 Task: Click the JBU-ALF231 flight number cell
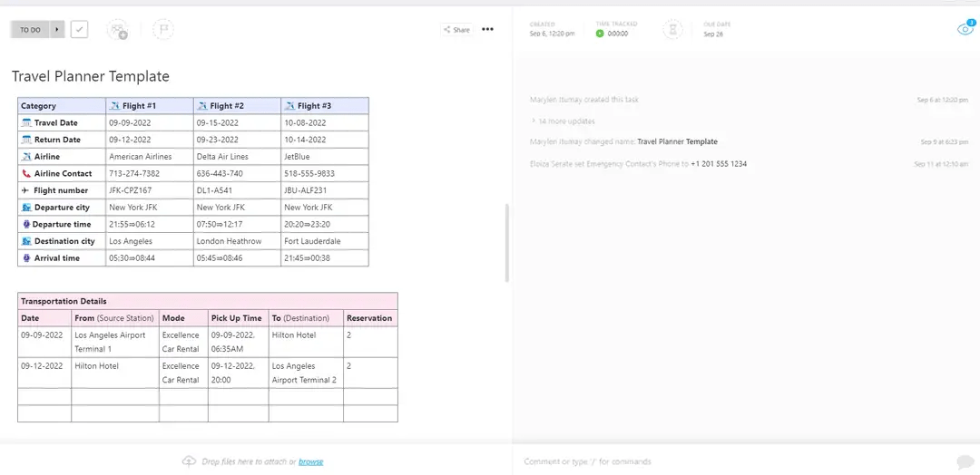325,190
